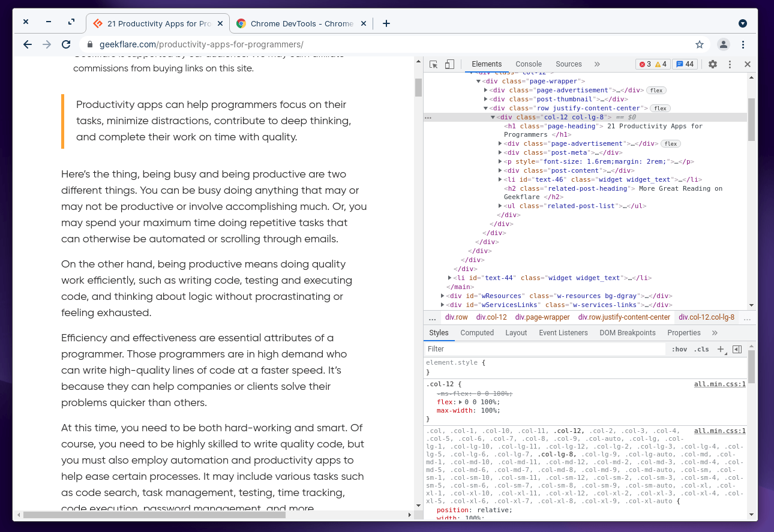This screenshot has width=774, height=532.
Task: Click flex badge beside row justify-content-center
Action: (x=661, y=109)
